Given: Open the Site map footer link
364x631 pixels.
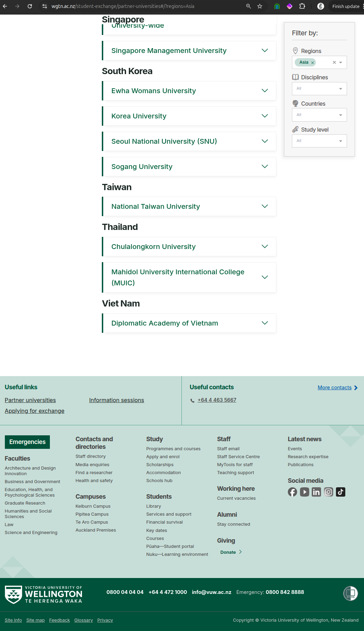Looking at the screenshot, I should [35, 620].
